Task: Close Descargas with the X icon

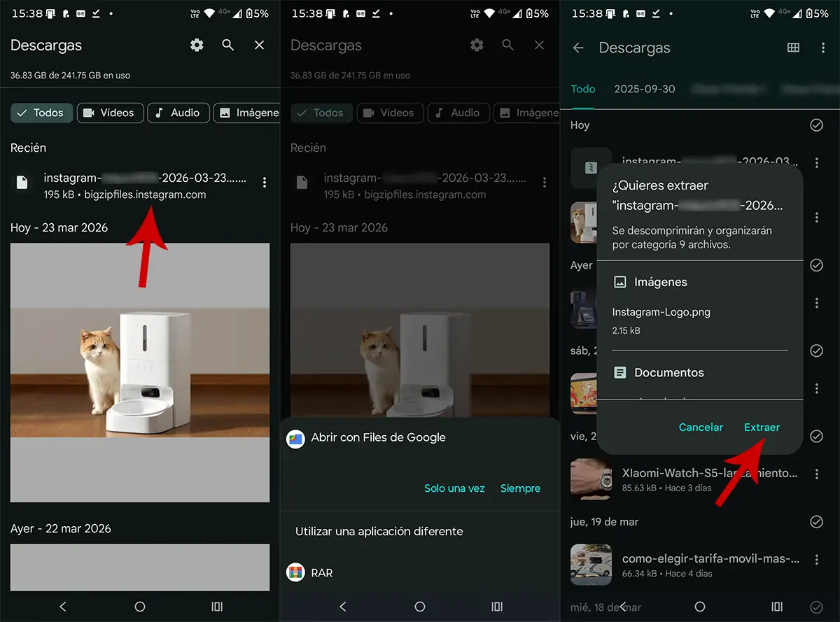Action: (259, 45)
